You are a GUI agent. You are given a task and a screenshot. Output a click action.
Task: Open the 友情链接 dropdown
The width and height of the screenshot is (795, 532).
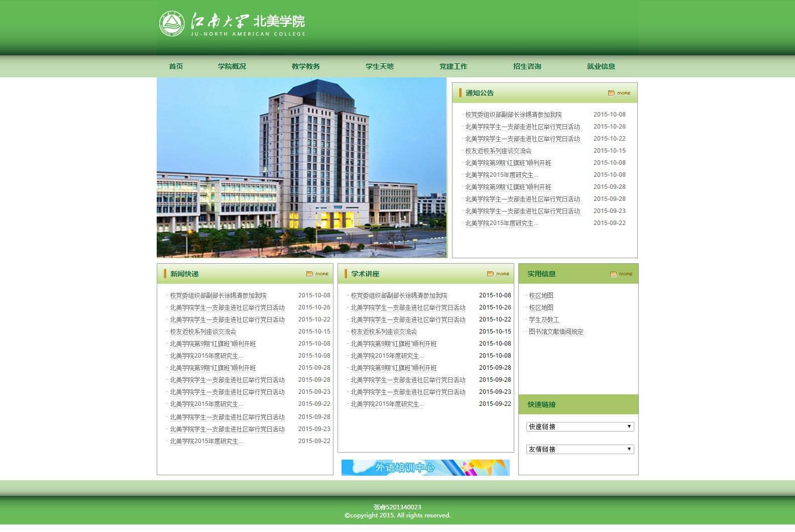click(x=580, y=449)
